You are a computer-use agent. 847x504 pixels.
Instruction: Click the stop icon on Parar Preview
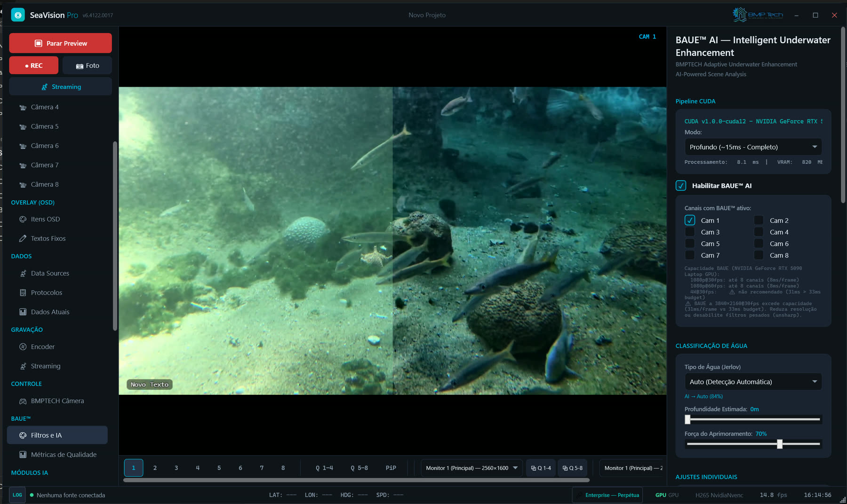[x=39, y=43]
